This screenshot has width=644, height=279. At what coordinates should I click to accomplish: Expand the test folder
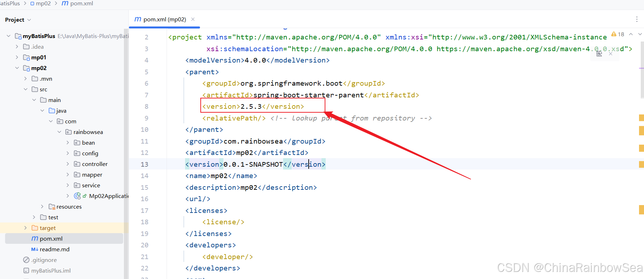click(34, 217)
